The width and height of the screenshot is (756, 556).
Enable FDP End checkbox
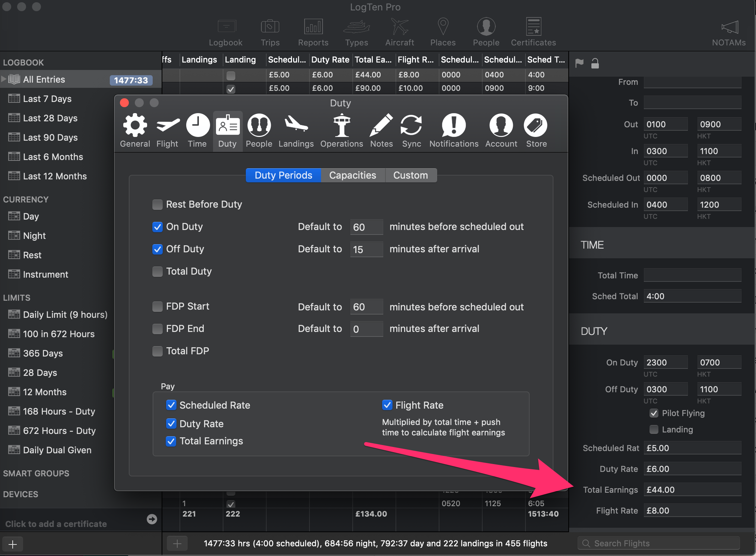pyautogui.click(x=158, y=329)
